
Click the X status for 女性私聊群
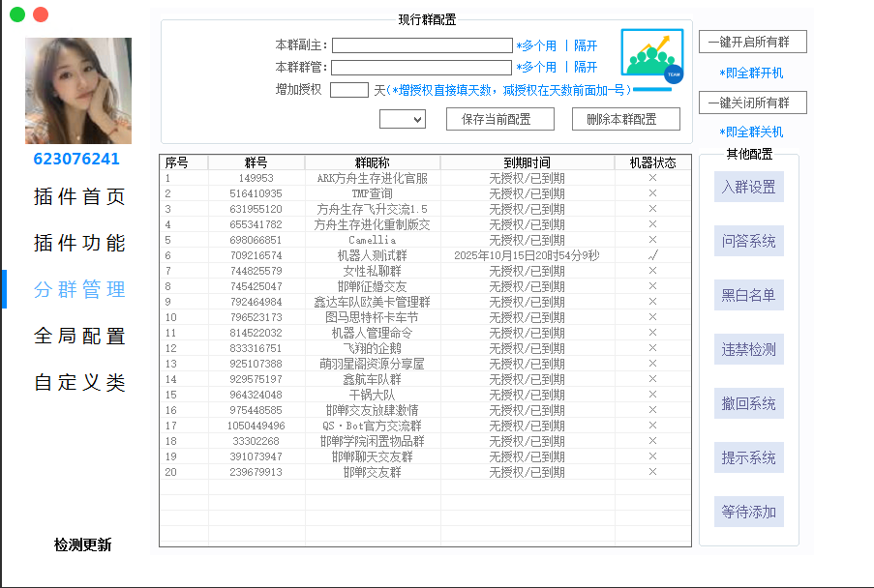click(x=652, y=271)
